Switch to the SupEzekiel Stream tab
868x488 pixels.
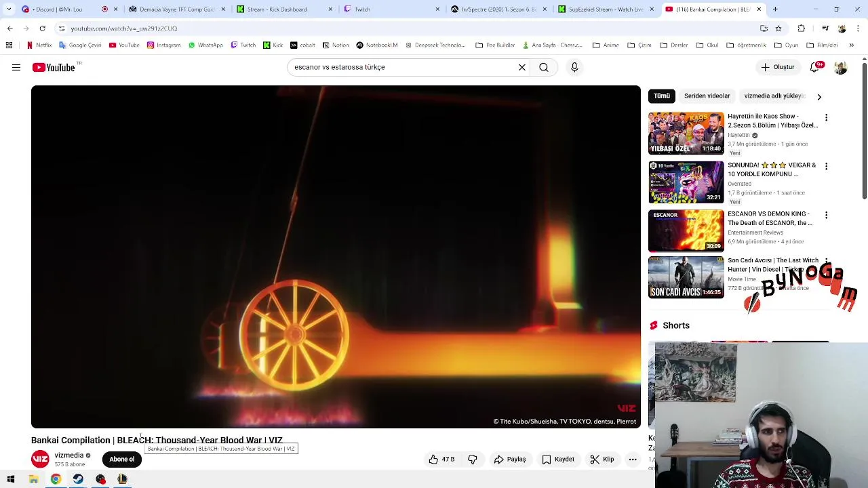pos(606,9)
